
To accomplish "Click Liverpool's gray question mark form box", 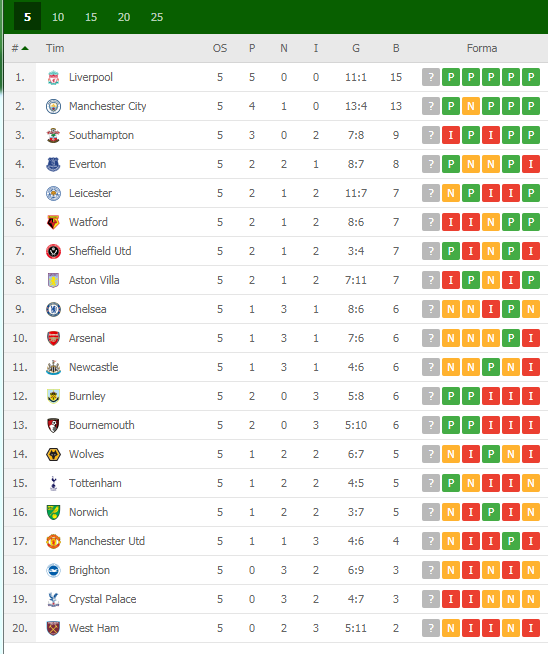I will click(431, 77).
